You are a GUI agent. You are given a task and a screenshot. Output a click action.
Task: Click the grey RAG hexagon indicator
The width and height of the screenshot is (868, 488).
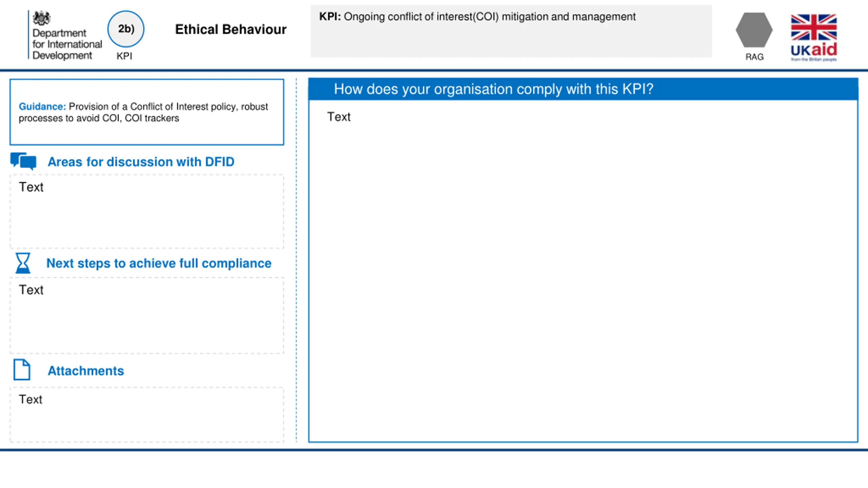[x=754, y=30]
